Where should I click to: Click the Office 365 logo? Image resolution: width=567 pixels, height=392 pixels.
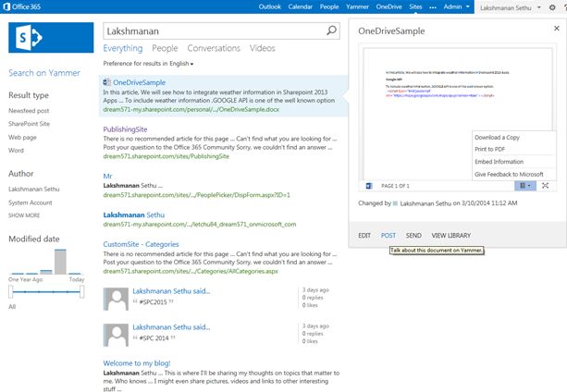tap(21, 6)
